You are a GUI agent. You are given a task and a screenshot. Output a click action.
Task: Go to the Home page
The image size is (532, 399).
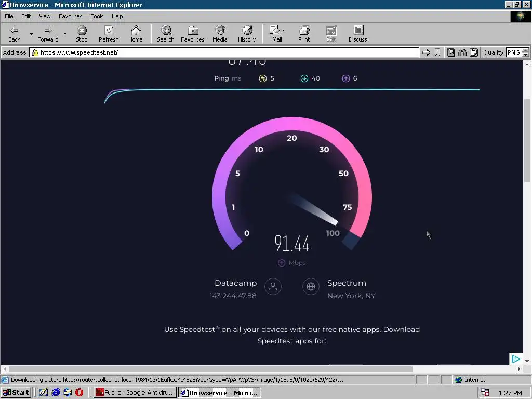click(136, 34)
